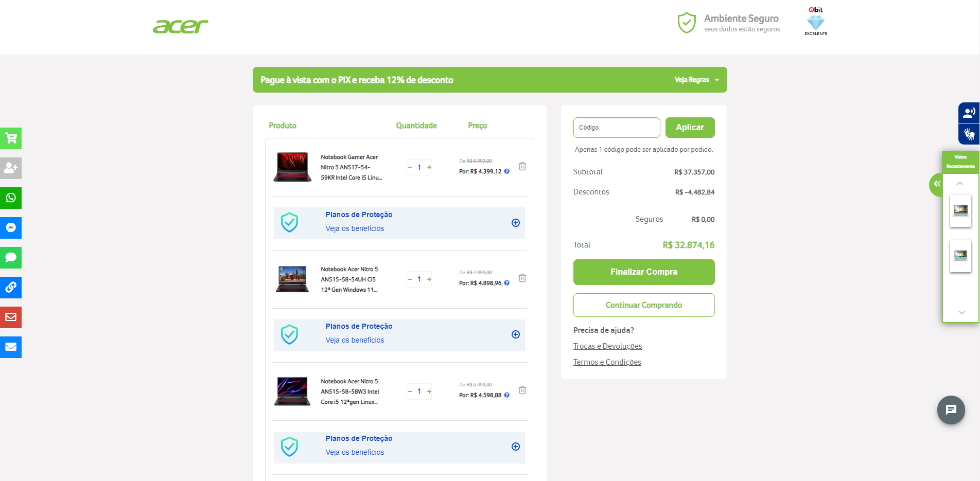This screenshot has width=980, height=481.
Task: Open the voice accessibility assistant icon
Action: 969,113
